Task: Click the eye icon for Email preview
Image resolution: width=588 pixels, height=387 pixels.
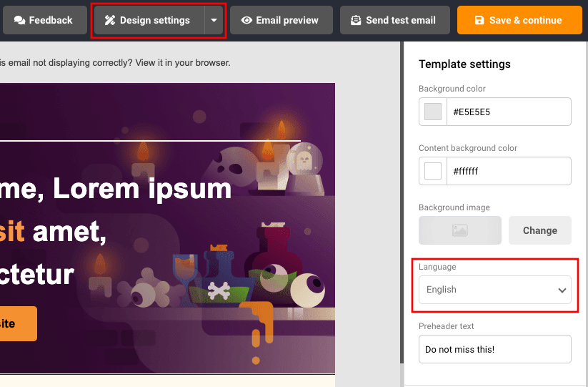Action: [246, 20]
